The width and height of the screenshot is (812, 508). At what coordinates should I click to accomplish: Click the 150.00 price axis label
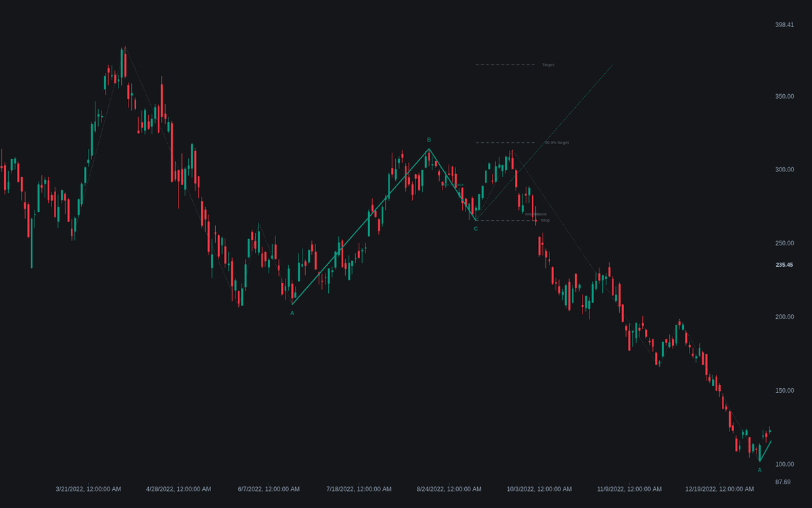tap(784, 390)
